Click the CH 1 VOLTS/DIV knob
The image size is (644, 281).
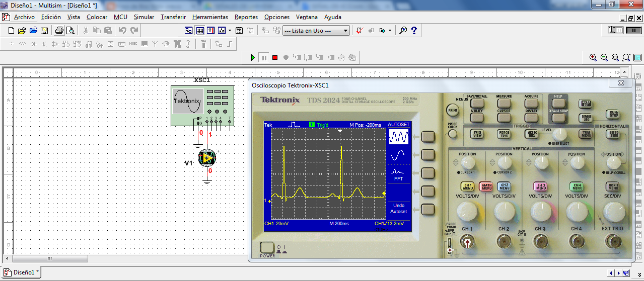(x=468, y=212)
